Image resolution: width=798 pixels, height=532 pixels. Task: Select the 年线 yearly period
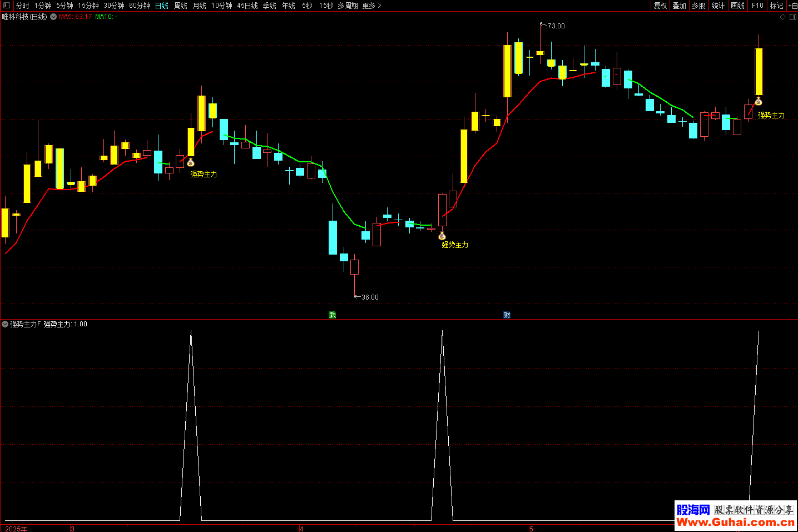pos(289,6)
